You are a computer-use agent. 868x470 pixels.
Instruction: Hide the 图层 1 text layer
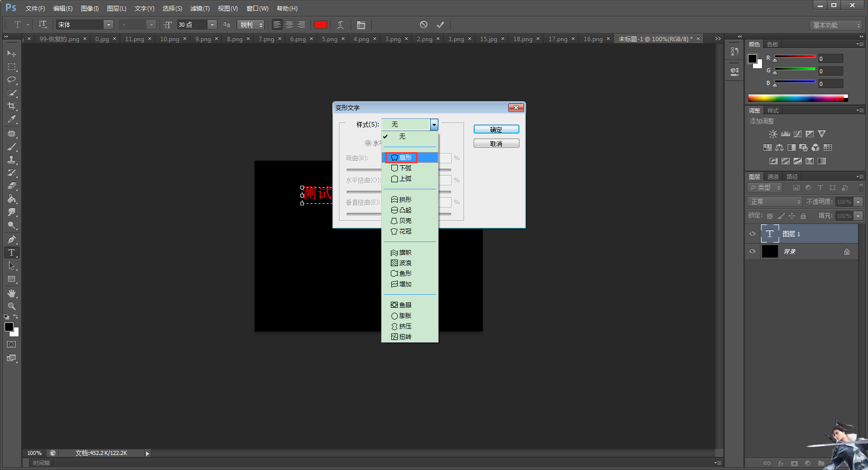coord(752,233)
